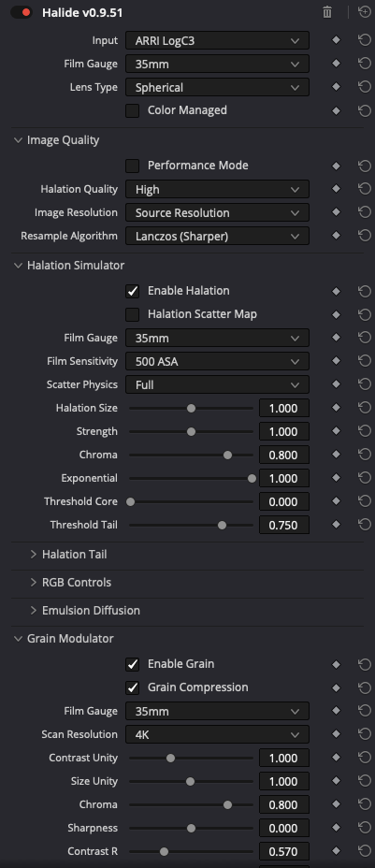Click the Sharpness value field
The image size is (375, 868).
283,828
